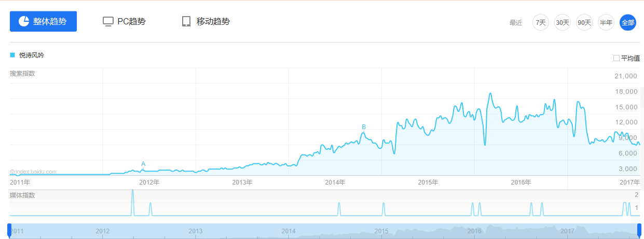Click the 2013年 axis label
Viewport: 644px width, 239px height.
pyautogui.click(x=242, y=182)
